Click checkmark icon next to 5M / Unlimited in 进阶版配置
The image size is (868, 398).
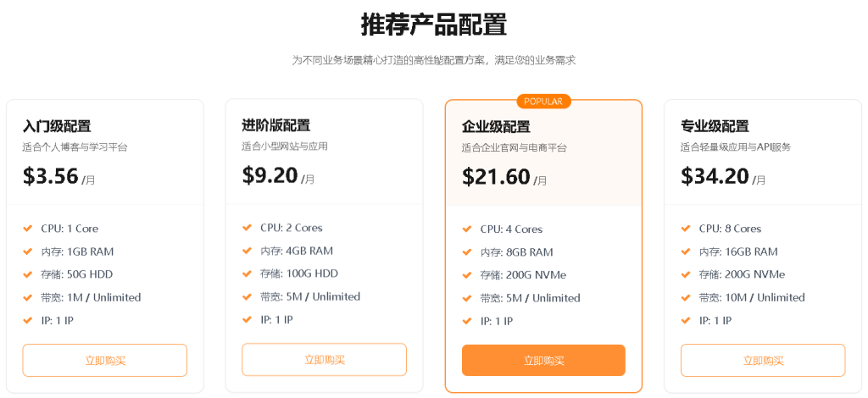click(247, 296)
